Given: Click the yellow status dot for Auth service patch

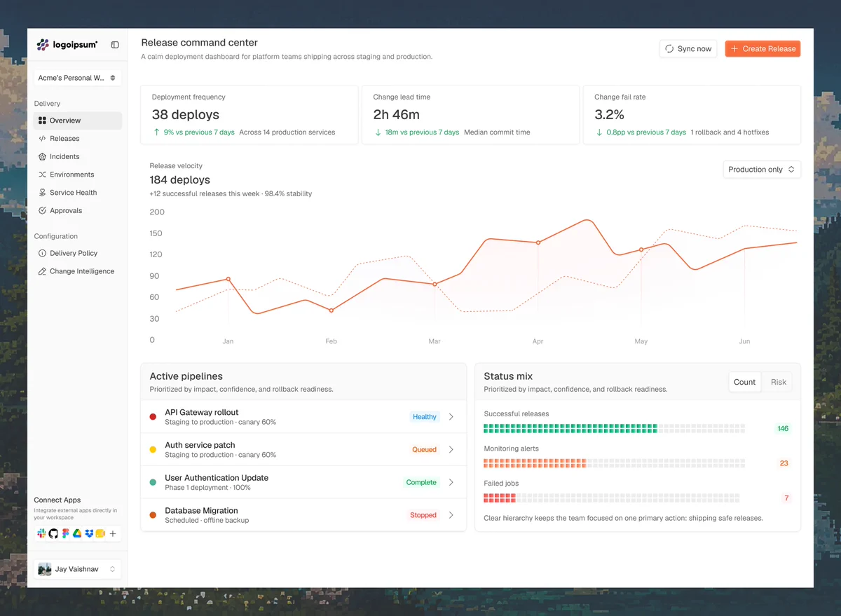Looking at the screenshot, I should [x=153, y=450].
